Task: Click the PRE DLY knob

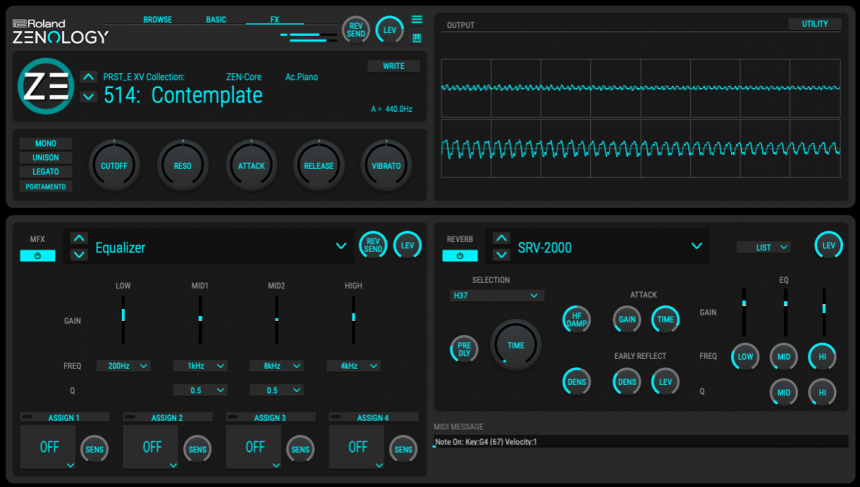Action: pyautogui.click(x=464, y=349)
